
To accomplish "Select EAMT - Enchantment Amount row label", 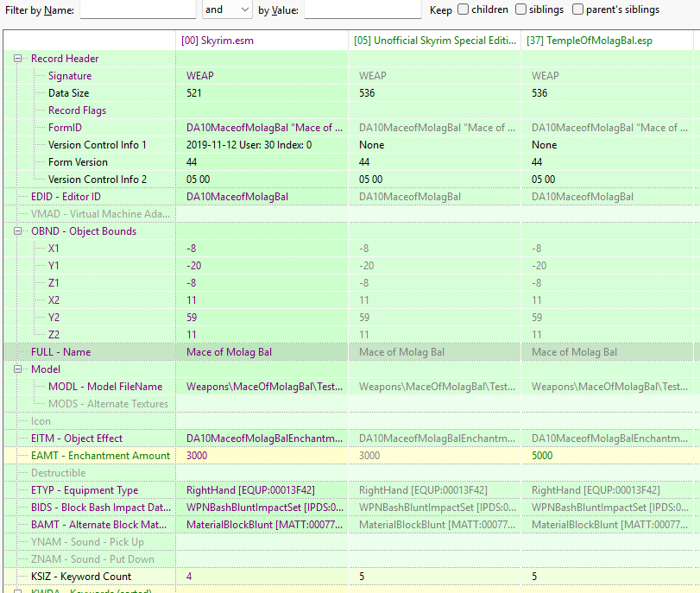I will [100, 456].
